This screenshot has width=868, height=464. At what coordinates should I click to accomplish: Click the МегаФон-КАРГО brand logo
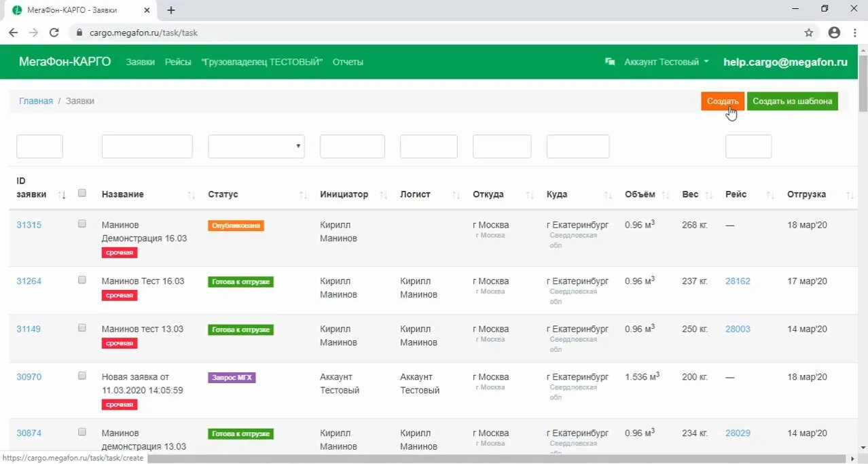pos(65,61)
